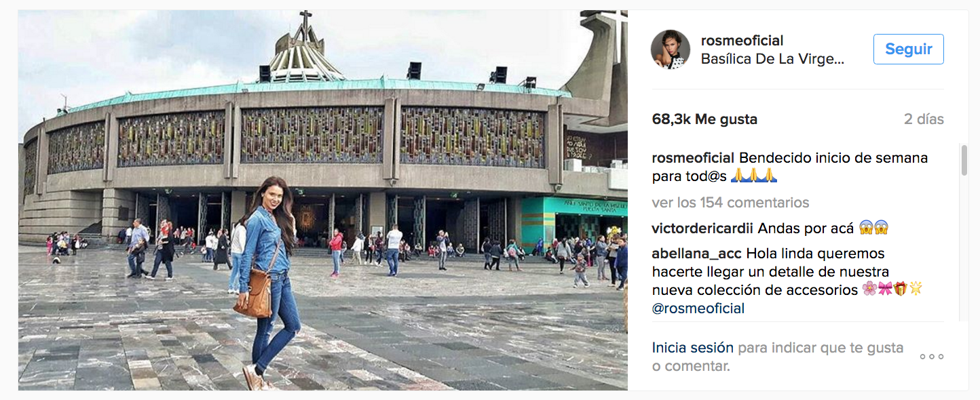Image resolution: width=980 pixels, height=400 pixels.
Task: Open the three-dot more options menu
Action: (x=932, y=357)
